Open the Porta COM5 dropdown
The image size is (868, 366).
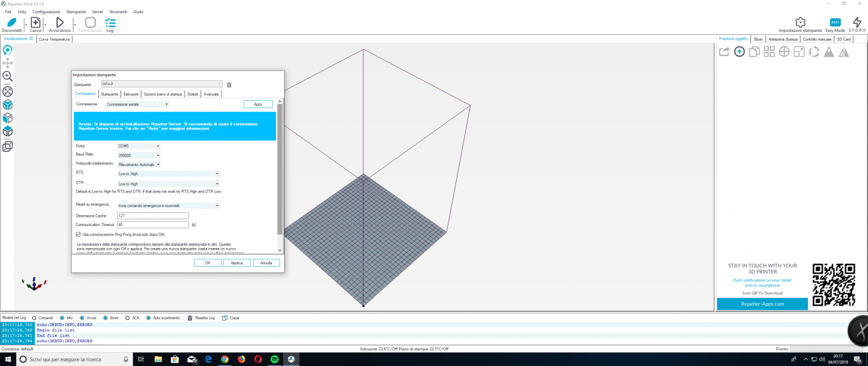(139, 146)
